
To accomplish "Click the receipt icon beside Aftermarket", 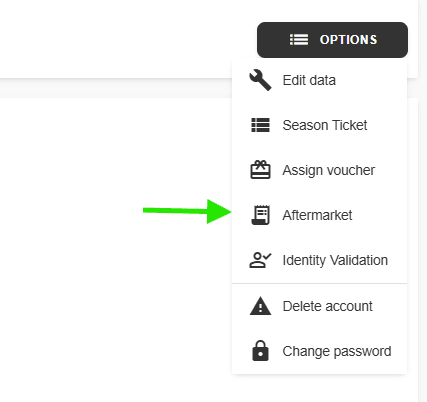I will 260,215.
